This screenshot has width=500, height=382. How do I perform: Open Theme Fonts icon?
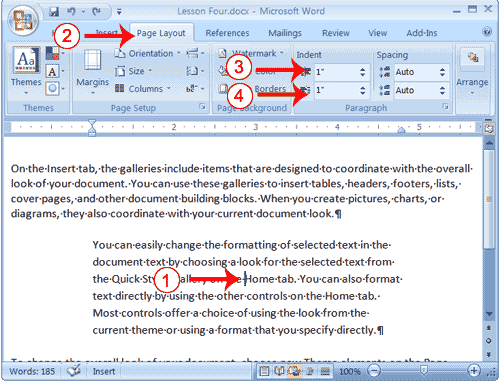[x=52, y=71]
